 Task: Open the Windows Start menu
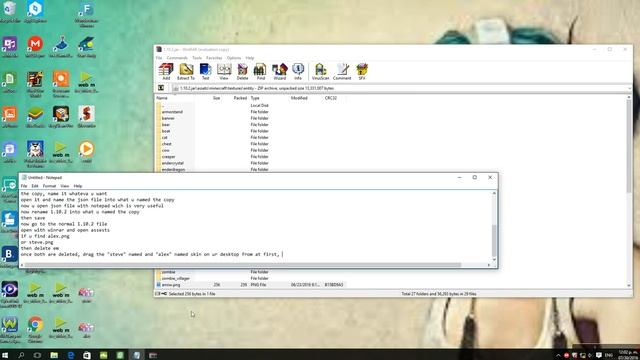point(5,355)
